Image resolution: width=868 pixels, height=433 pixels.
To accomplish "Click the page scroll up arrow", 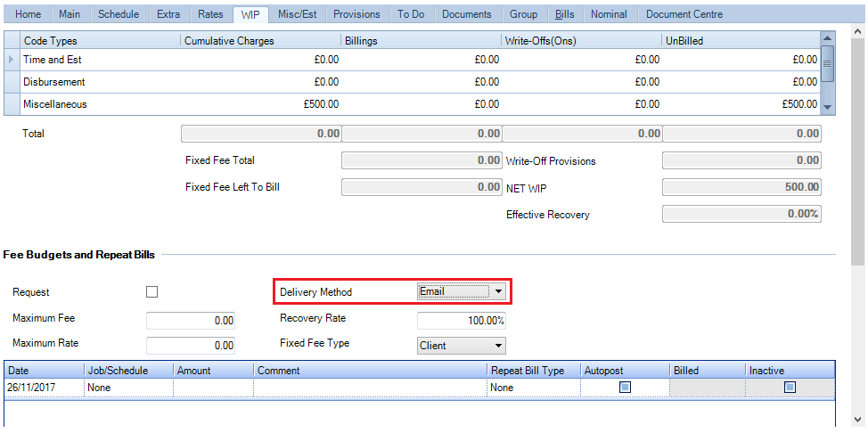I will click(x=859, y=30).
